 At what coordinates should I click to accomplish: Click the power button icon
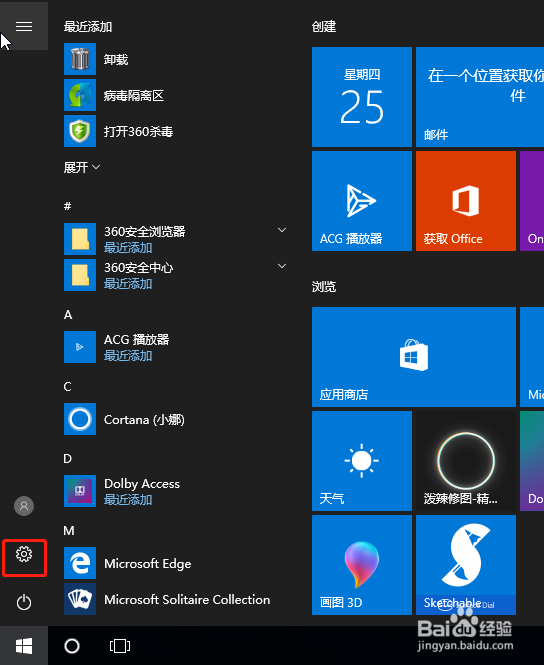pyautogui.click(x=24, y=602)
